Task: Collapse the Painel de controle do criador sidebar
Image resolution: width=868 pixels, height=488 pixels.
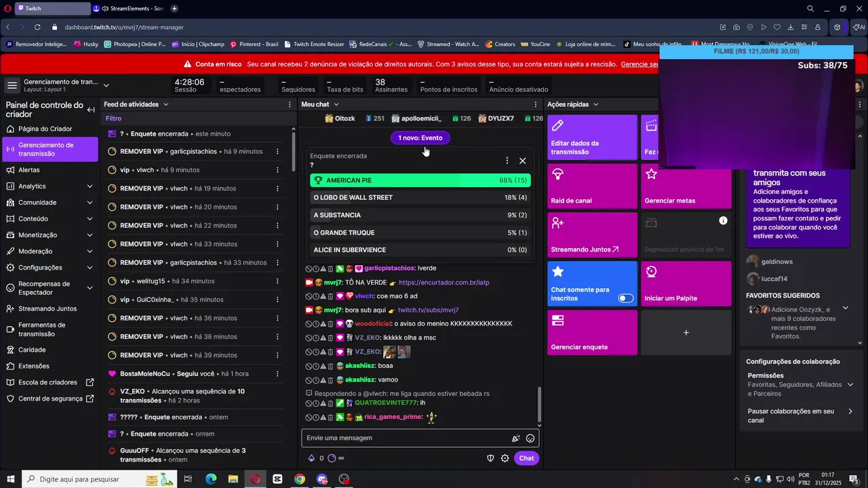Action: 90,108
